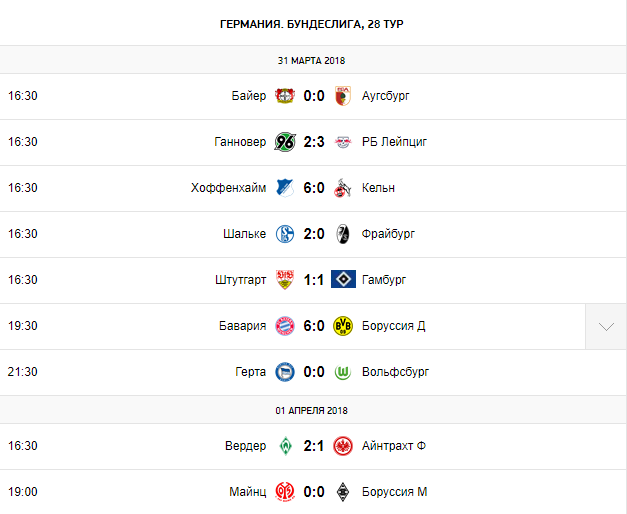Open the Хоффенхайм team link
Viewport: 627px width, 514px height.
point(229,188)
